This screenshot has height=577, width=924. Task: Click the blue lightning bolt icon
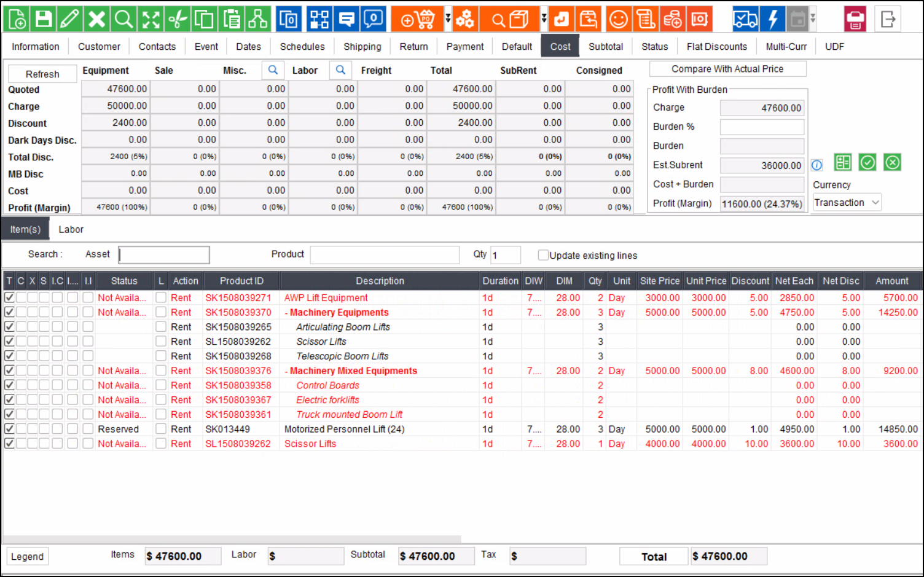point(773,20)
